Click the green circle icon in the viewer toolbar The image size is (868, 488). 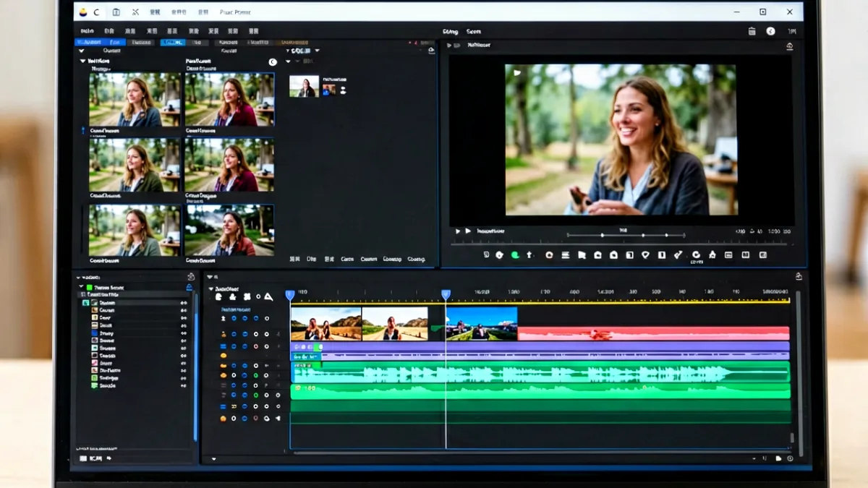tap(515, 255)
